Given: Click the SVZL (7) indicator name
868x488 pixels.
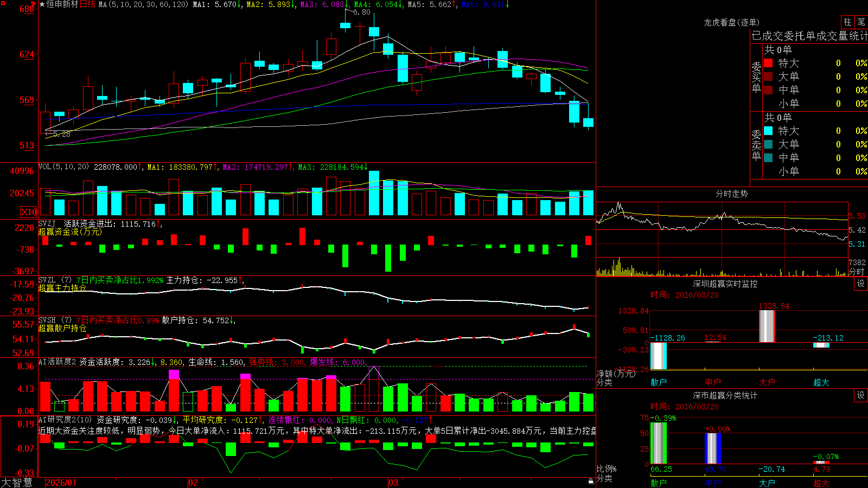Looking at the screenshot, I should [x=55, y=280].
